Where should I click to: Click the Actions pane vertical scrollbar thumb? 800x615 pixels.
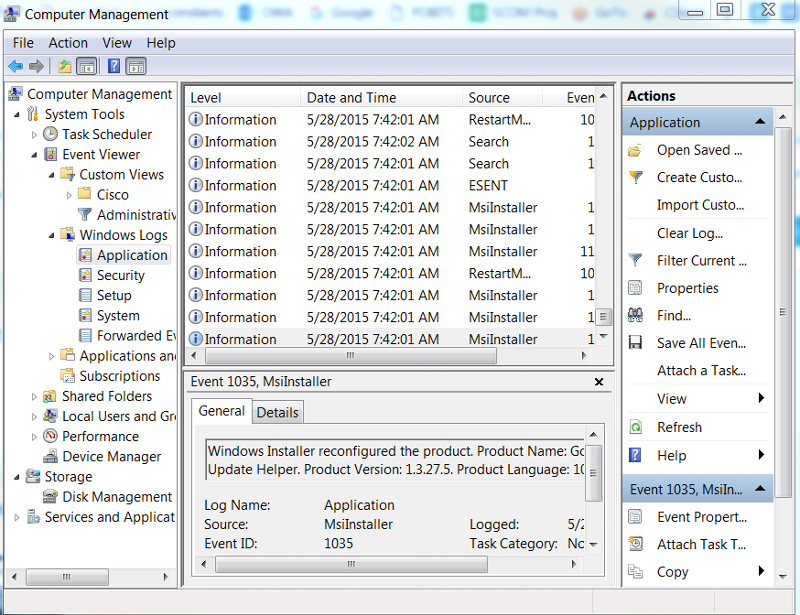(x=783, y=312)
